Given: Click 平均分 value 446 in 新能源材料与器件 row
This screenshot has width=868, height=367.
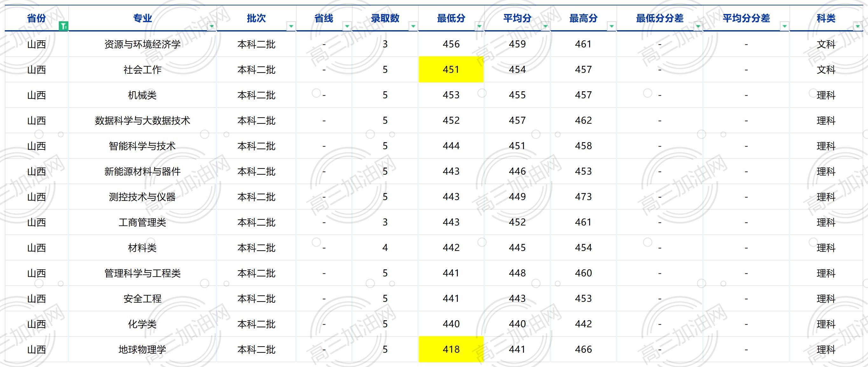Looking at the screenshot, I should pos(517,171).
